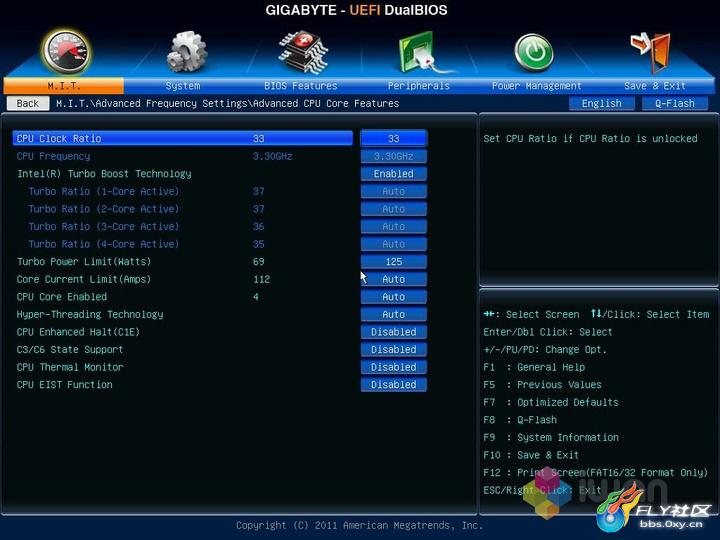This screenshot has height=540, width=720.
Task: Open the M.I.T. tab
Action: click(63, 86)
